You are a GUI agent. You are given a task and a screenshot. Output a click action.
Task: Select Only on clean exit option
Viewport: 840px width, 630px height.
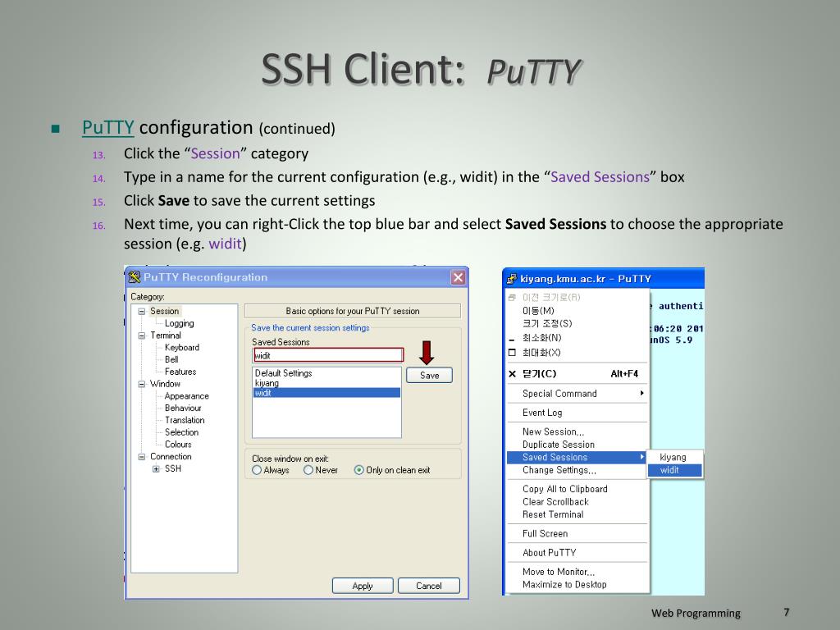coord(359,470)
